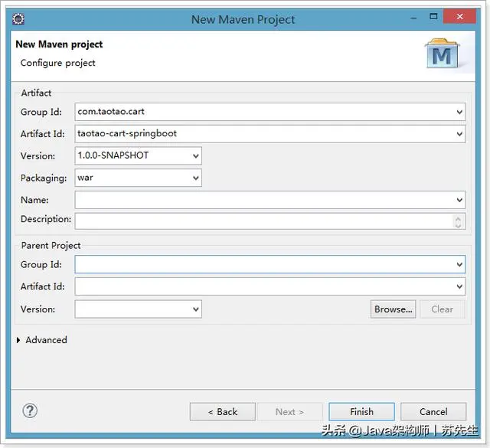Viewport: 490px width, 448px height.
Task: Maximize the New Maven Project window
Action: [433, 16]
